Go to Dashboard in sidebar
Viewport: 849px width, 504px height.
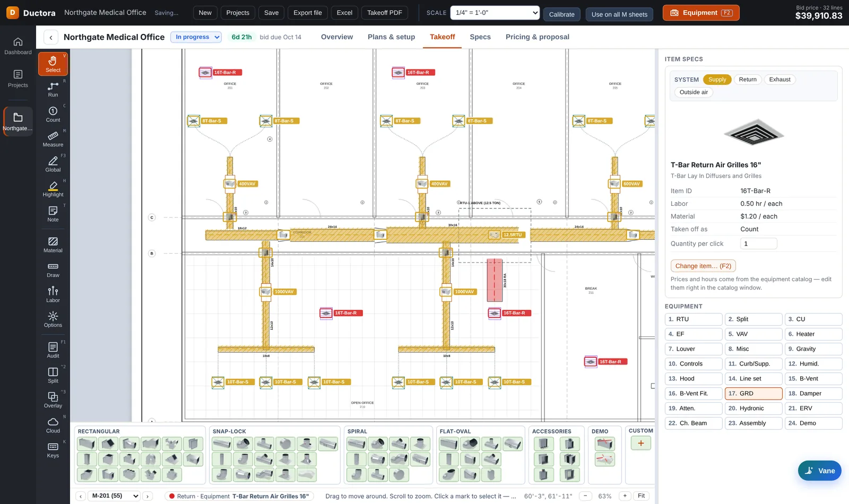click(x=18, y=46)
